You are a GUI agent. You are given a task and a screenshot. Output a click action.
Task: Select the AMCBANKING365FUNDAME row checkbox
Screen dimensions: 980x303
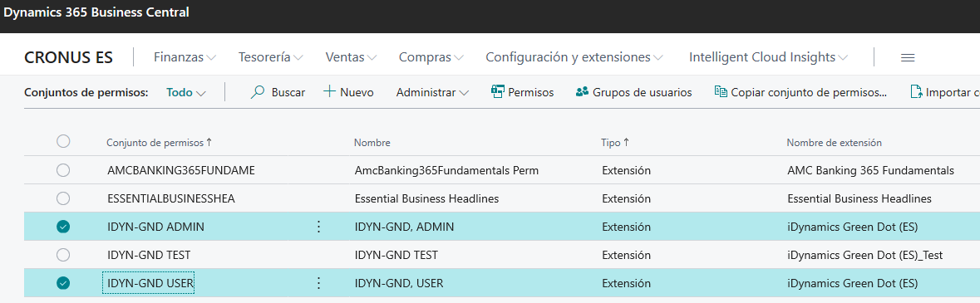pyautogui.click(x=63, y=170)
